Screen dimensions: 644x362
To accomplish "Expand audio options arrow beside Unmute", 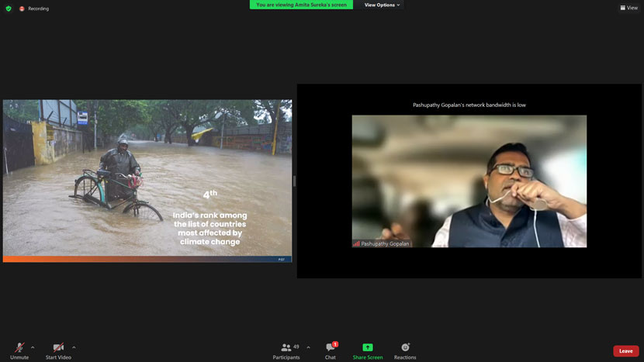I will tap(33, 347).
